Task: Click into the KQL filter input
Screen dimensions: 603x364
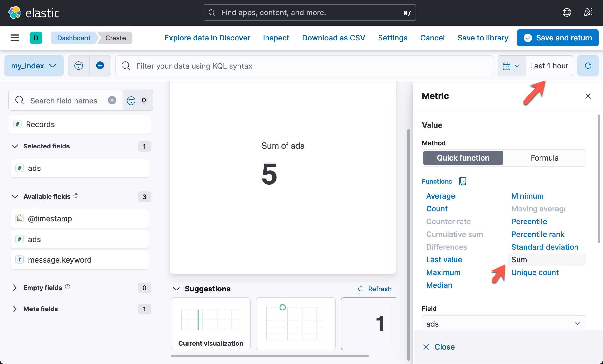Action: pyautogui.click(x=245, y=66)
